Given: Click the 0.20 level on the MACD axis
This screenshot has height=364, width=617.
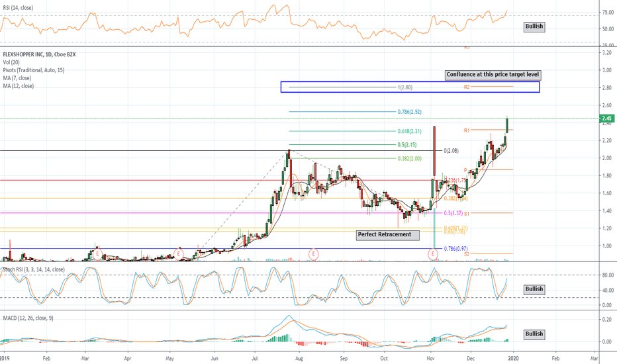Looking at the screenshot, I should coord(606,320).
